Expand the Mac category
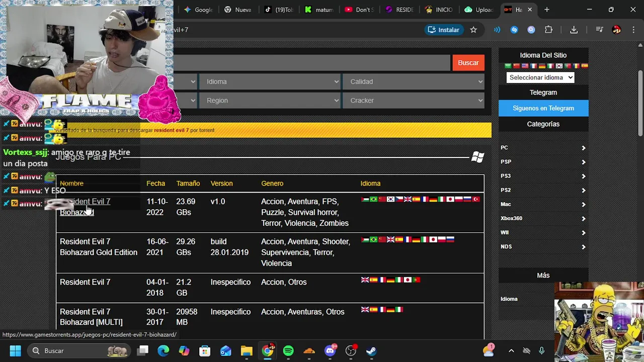The image size is (644, 362). click(x=543, y=204)
